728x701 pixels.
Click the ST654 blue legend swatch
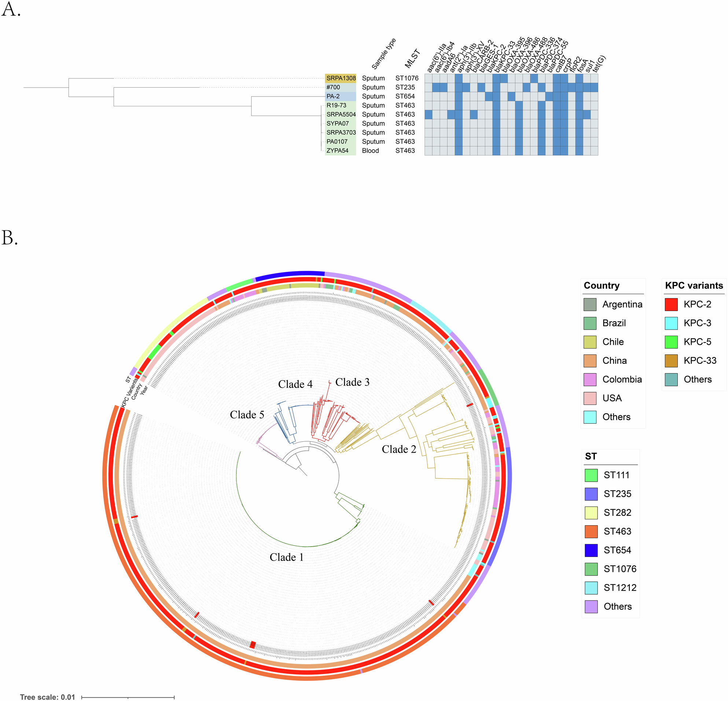click(591, 550)
